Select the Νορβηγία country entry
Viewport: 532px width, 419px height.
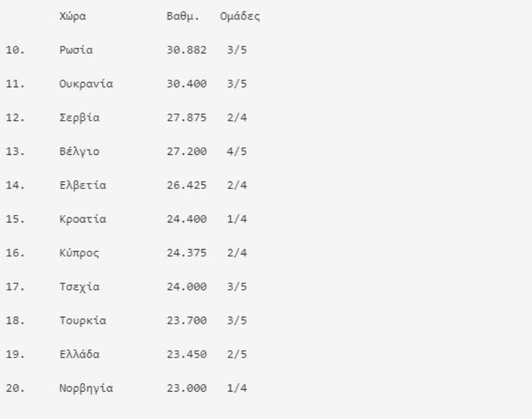pos(86,388)
